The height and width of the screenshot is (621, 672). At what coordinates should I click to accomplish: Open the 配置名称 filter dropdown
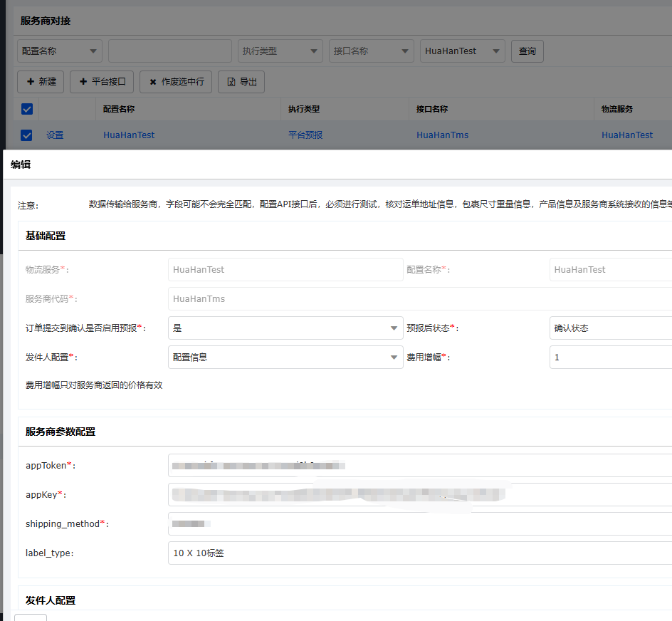pos(60,51)
